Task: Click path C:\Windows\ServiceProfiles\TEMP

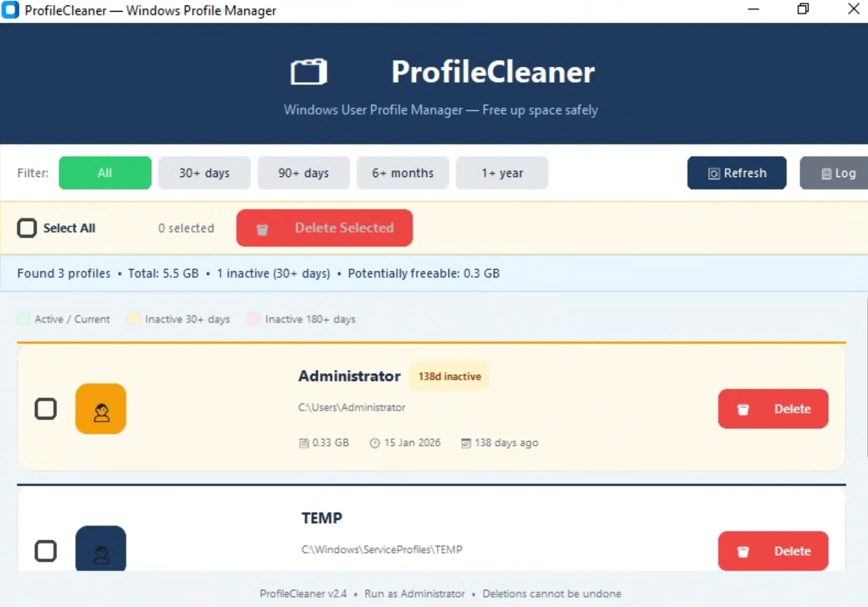Action: click(382, 549)
